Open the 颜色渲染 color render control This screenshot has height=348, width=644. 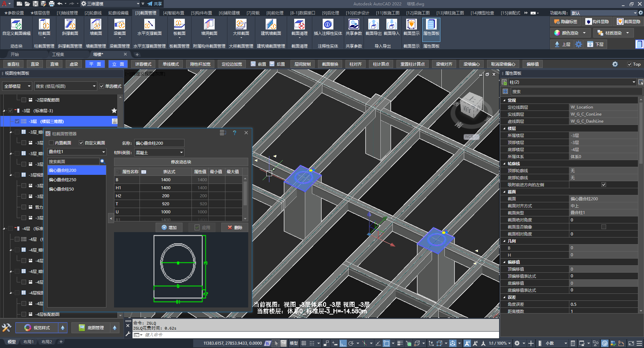tap(570, 33)
